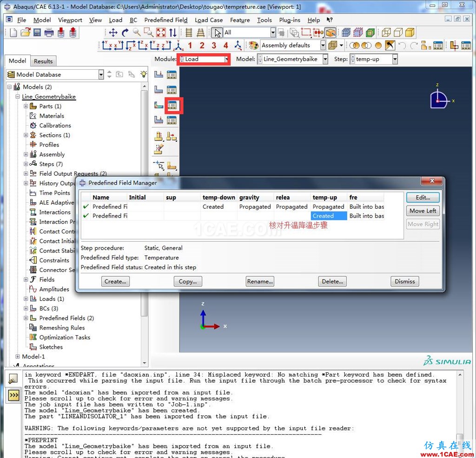Open the Load Case Manager icon

click(172, 120)
